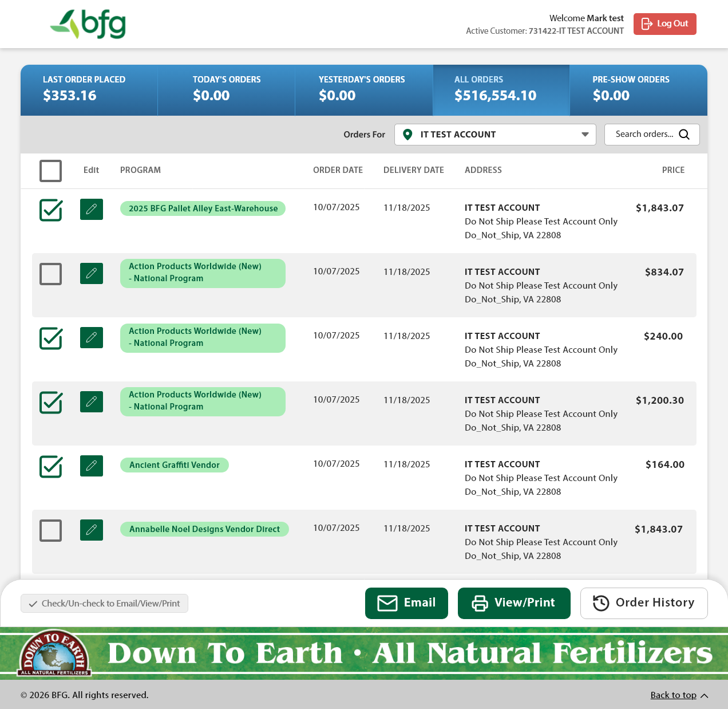
Task: Click the Annabelle Noel Designs Vendor Direct tag
Action: tap(204, 529)
